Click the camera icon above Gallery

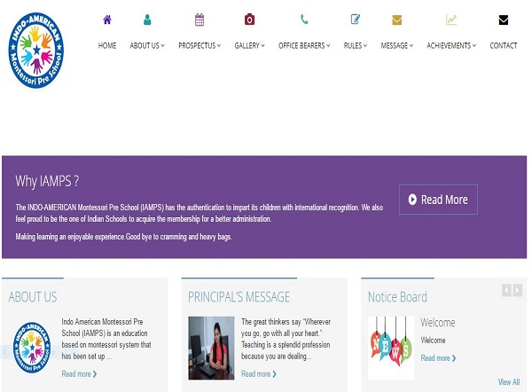tap(249, 20)
